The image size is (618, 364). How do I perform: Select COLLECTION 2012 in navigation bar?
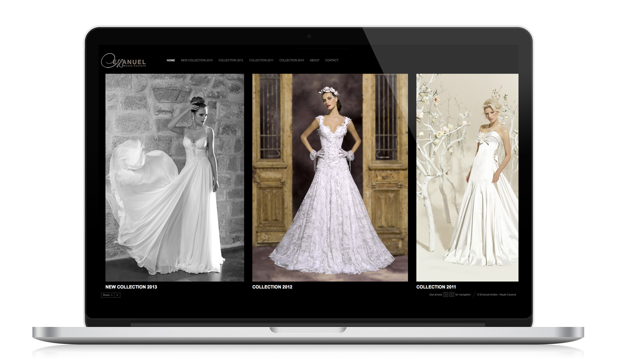[231, 60]
